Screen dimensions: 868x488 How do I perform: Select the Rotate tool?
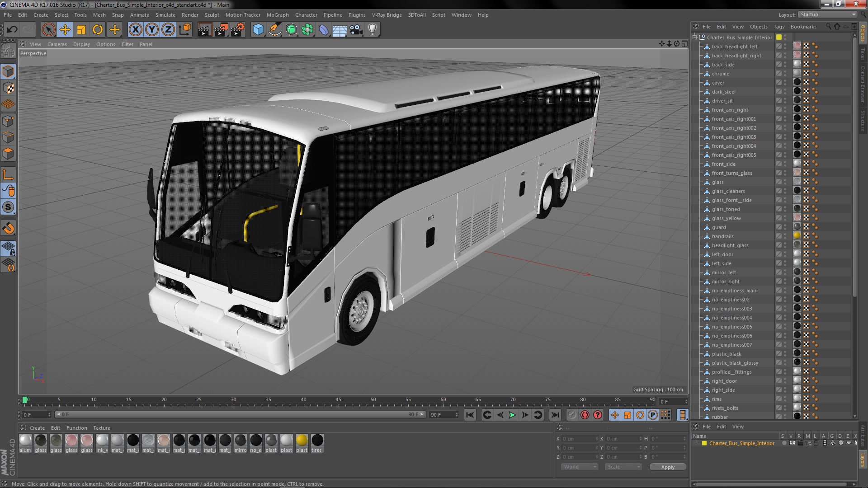[x=98, y=30]
